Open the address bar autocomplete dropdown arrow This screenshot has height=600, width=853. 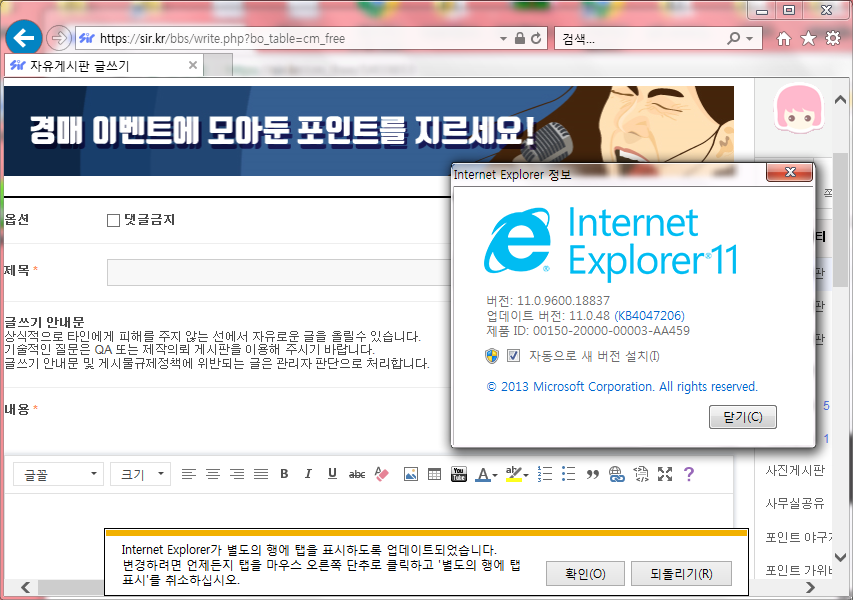pos(503,39)
